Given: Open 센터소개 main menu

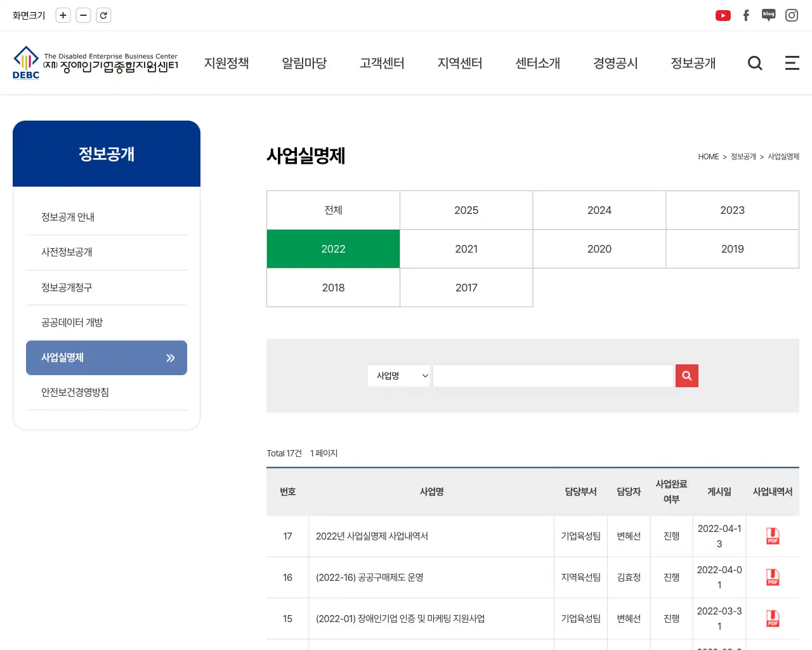Looking at the screenshot, I should point(538,63).
